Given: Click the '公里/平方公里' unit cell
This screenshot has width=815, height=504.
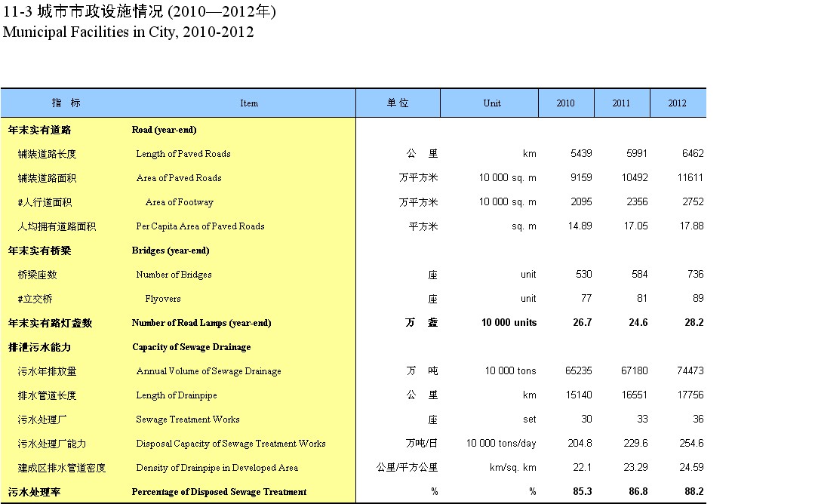Looking at the screenshot, I should click(x=407, y=468).
